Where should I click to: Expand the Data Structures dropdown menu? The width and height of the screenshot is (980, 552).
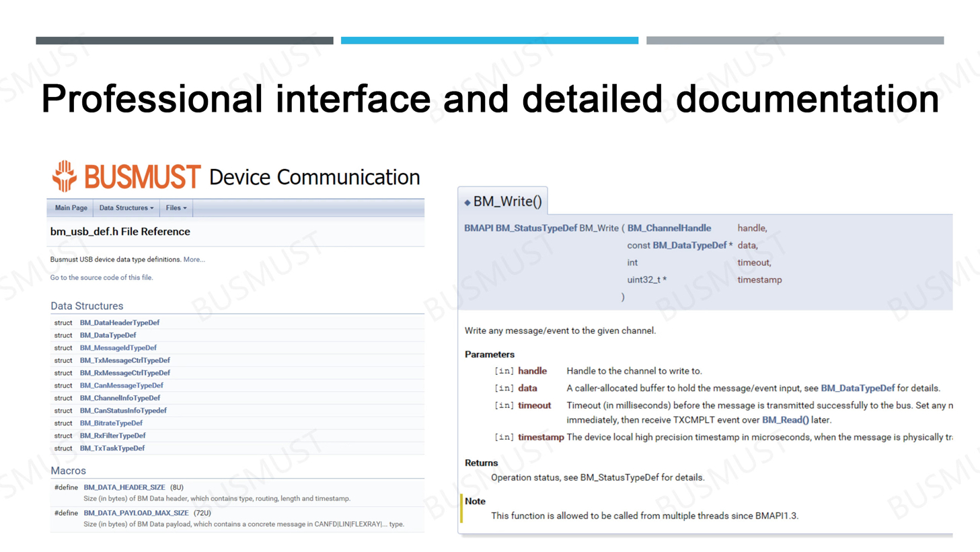(126, 208)
